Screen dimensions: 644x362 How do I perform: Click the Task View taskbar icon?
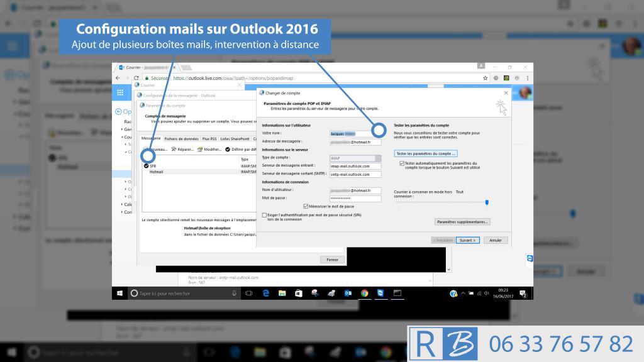click(x=249, y=293)
